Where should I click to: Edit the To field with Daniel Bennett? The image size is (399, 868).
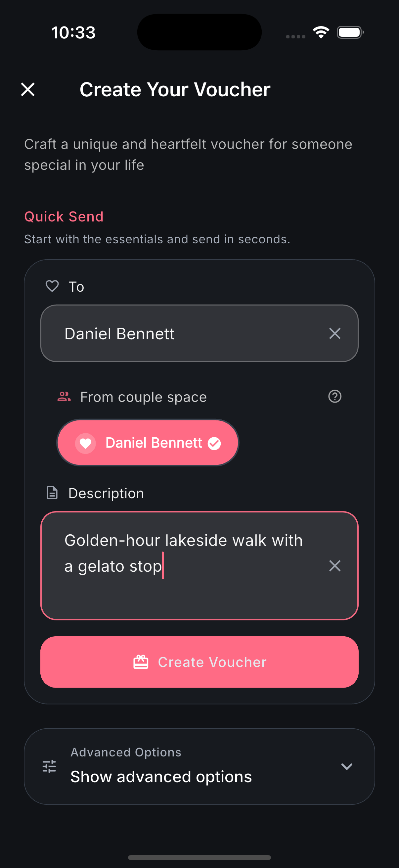point(182,334)
